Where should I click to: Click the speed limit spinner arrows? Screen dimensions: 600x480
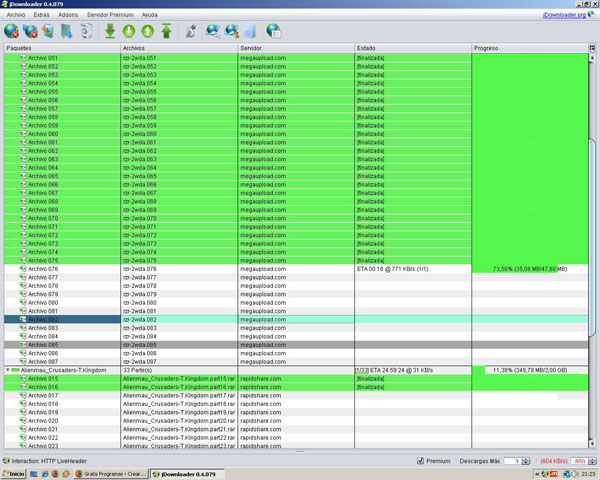click(592, 461)
